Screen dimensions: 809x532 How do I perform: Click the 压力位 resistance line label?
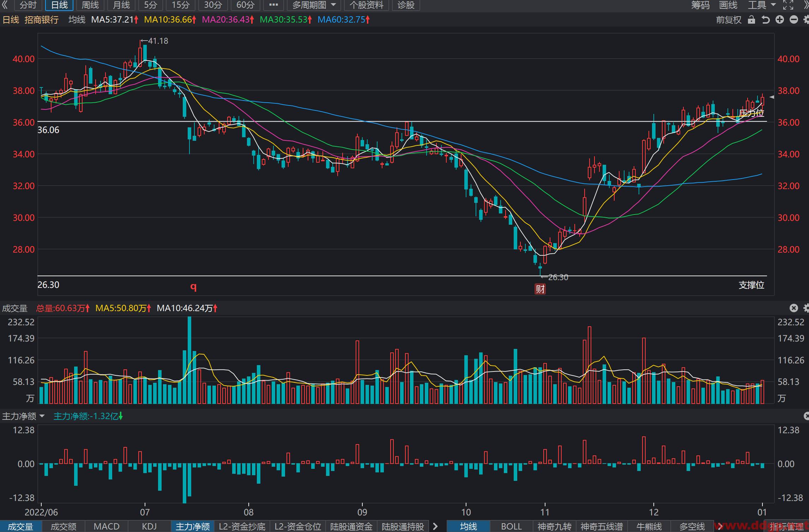click(751, 113)
